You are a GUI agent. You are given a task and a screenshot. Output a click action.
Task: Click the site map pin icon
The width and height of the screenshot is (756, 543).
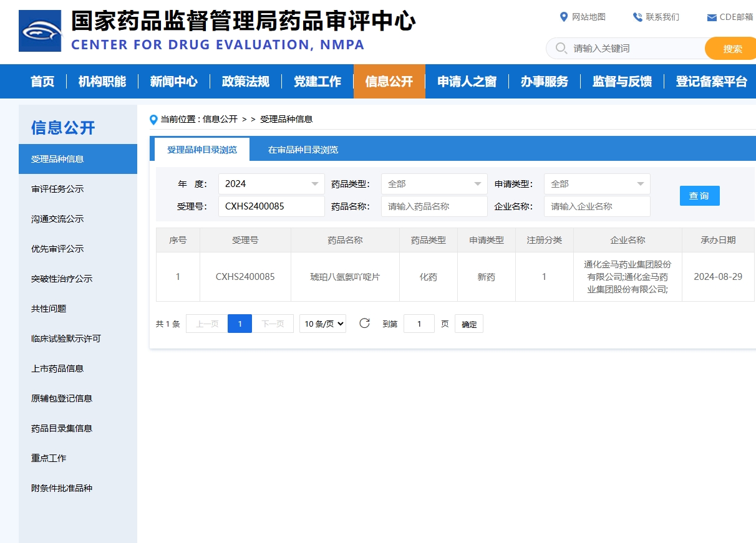(564, 17)
